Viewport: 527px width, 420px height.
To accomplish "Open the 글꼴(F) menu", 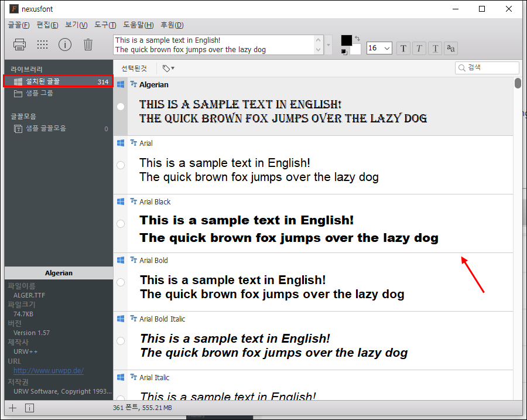I will point(19,25).
